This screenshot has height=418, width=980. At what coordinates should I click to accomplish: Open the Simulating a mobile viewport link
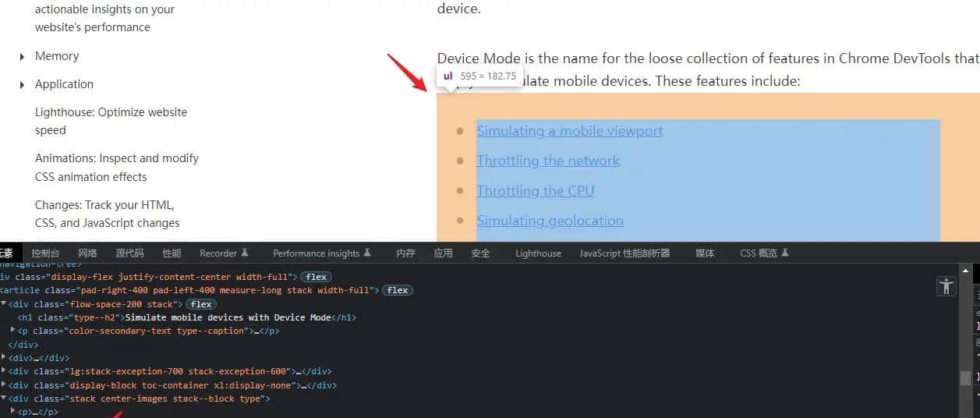569,131
